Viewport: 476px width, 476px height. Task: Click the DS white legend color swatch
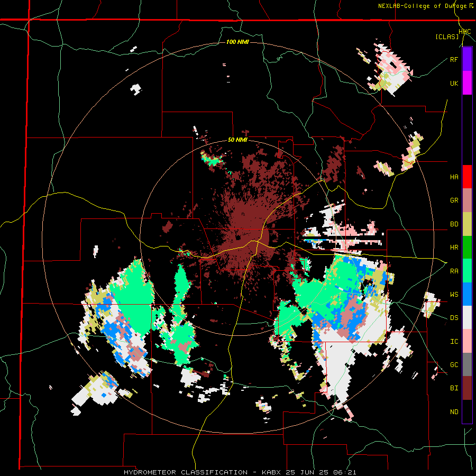pyautogui.click(x=467, y=317)
